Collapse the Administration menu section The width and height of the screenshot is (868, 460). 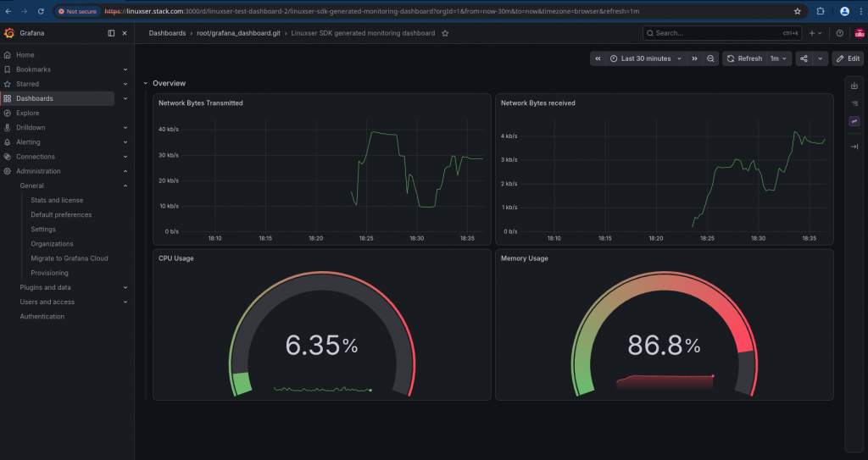[x=125, y=171]
